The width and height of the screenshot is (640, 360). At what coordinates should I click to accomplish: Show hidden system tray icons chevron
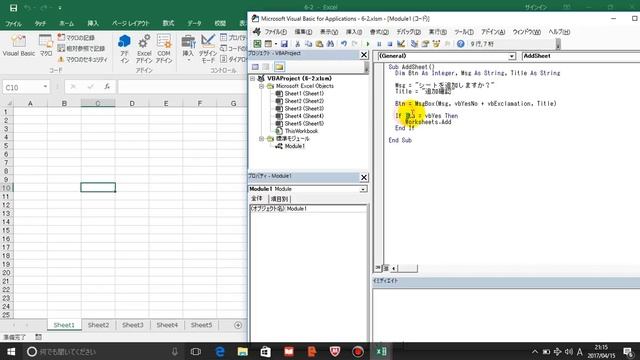pyautogui.click(x=535, y=351)
